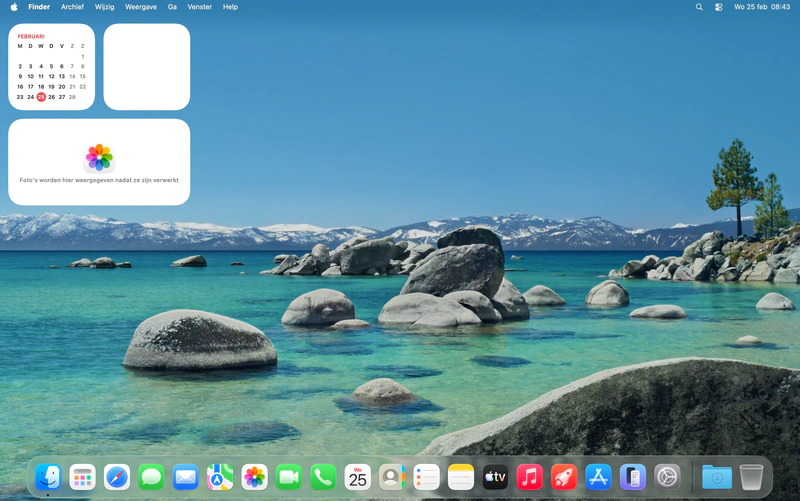Viewport: 800px width, 501px height.
Task: Launch Apple TV from the Dock
Action: coord(495,478)
